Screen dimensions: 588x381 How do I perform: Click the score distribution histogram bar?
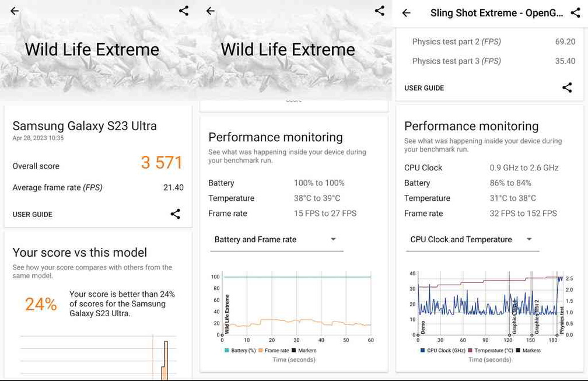[x=164, y=361]
